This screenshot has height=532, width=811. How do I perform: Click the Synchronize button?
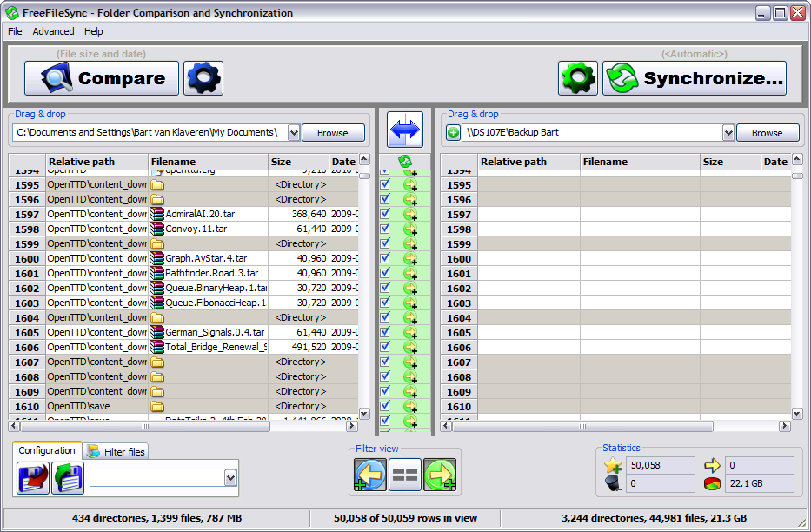[x=695, y=78]
